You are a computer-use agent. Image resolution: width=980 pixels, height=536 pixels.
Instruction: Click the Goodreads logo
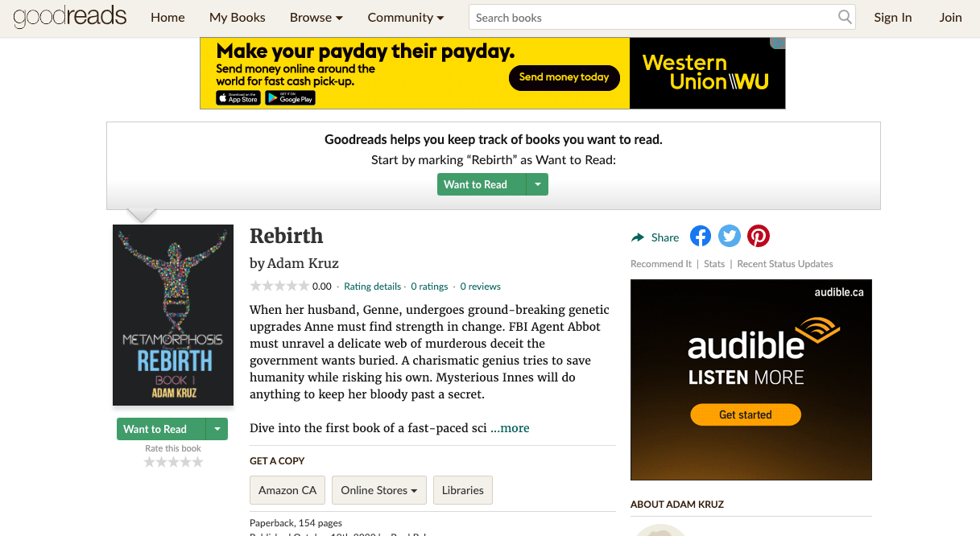pos(70,17)
